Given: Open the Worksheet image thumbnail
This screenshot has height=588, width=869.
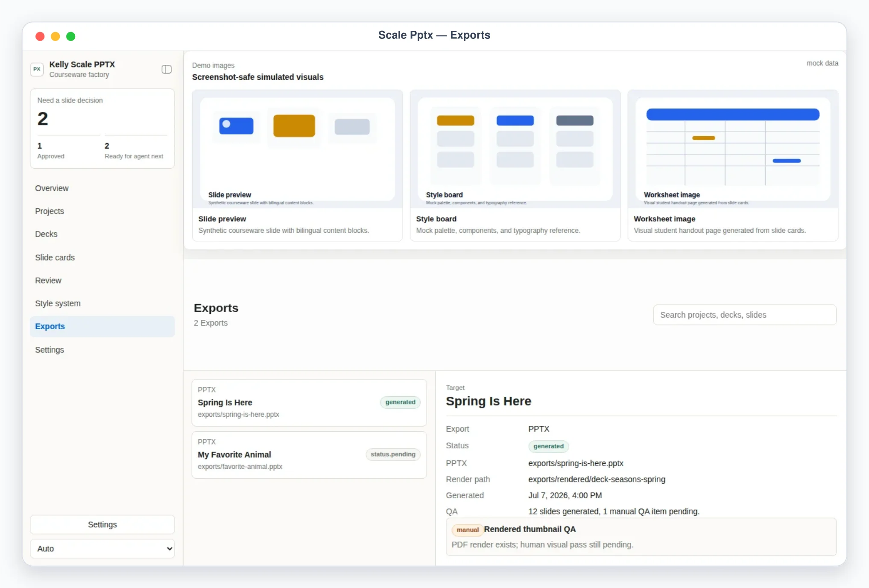Looking at the screenshot, I should coord(733,149).
